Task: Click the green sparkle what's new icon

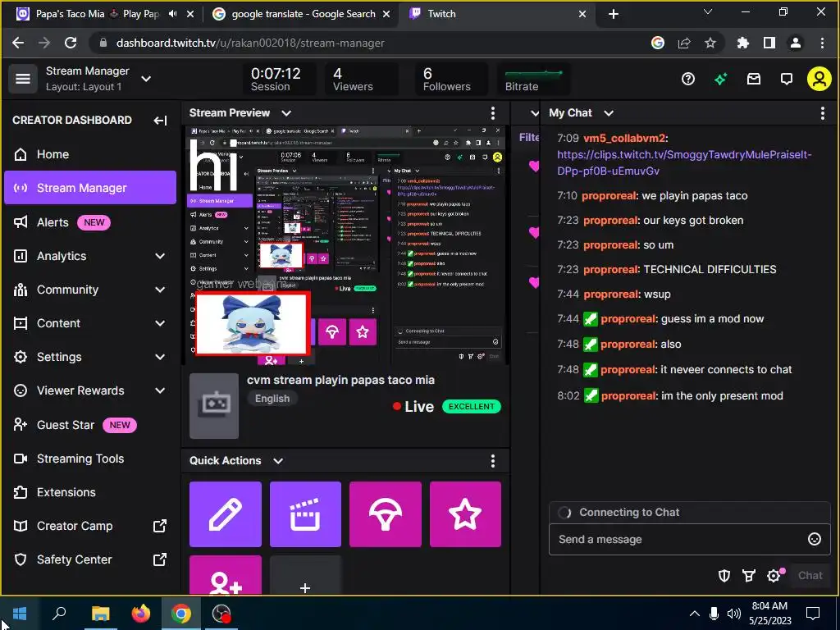Action: tap(720, 80)
